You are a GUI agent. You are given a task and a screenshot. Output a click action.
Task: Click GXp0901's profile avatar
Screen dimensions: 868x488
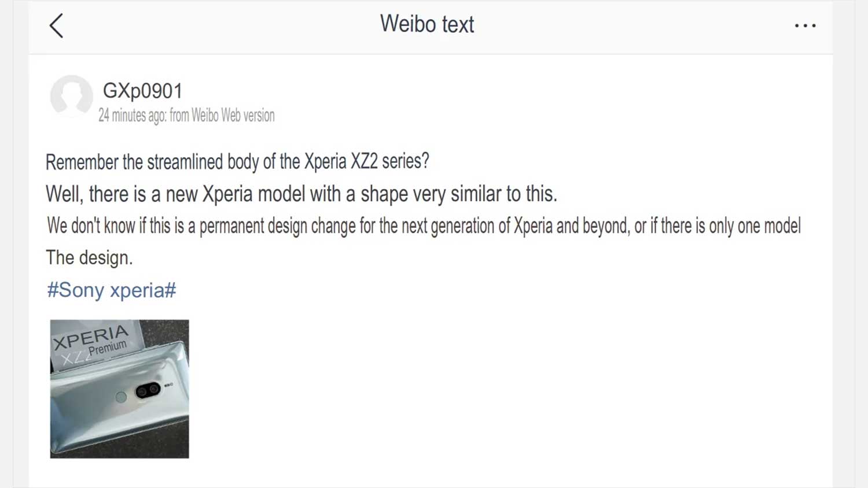click(71, 96)
